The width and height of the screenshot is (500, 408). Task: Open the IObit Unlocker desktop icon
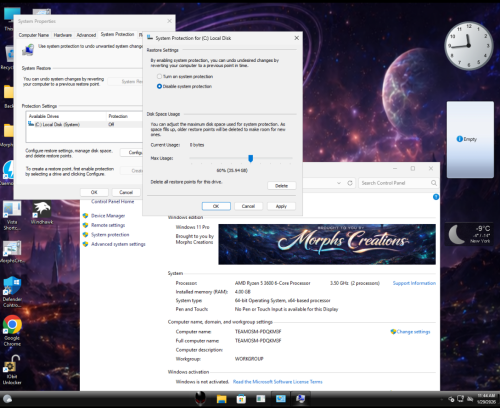12,369
